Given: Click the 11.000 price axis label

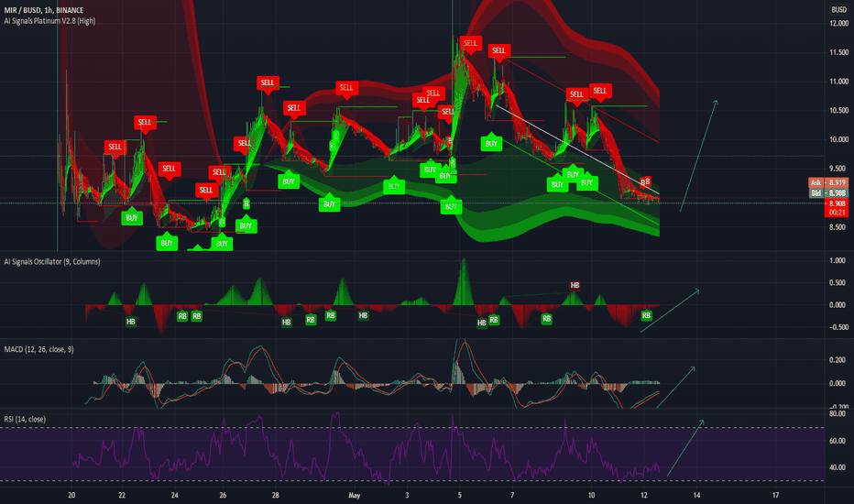Looking at the screenshot, I should tap(838, 82).
